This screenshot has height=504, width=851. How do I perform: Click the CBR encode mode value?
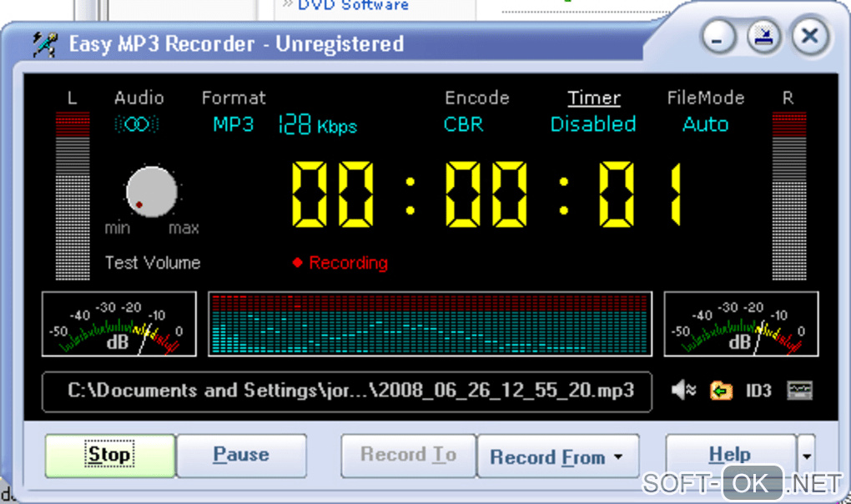pos(464,124)
